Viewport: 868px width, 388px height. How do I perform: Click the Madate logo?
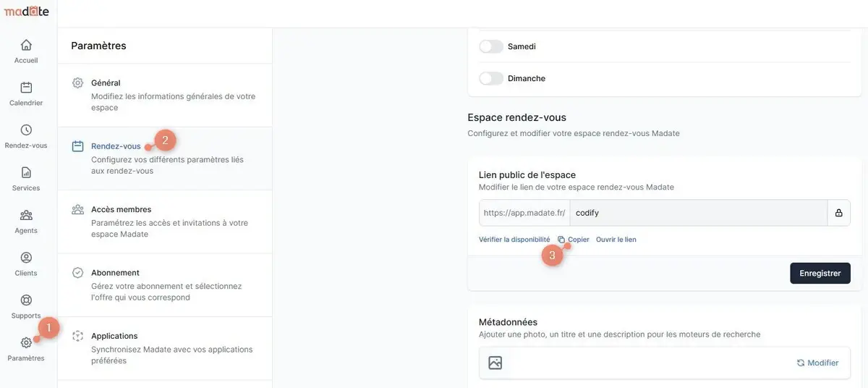(27, 11)
